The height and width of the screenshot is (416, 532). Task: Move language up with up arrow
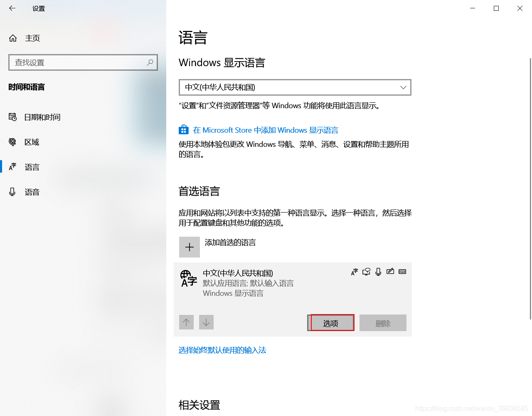186,322
